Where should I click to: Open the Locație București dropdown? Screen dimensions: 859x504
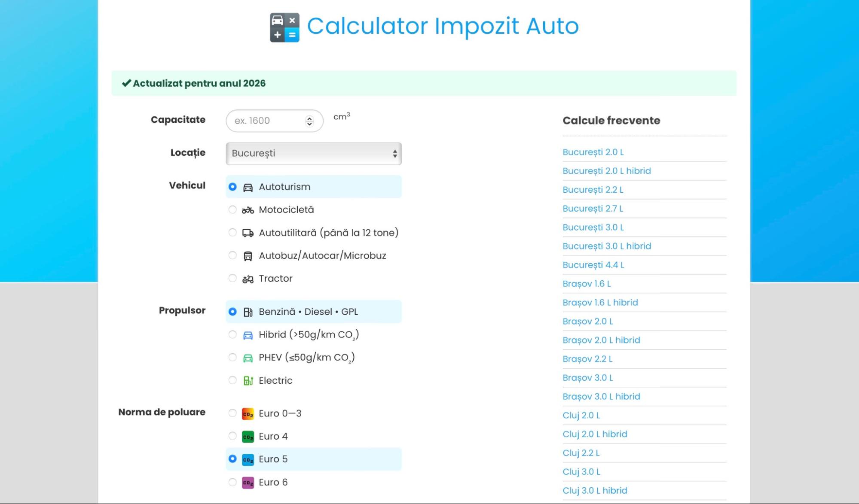click(313, 154)
